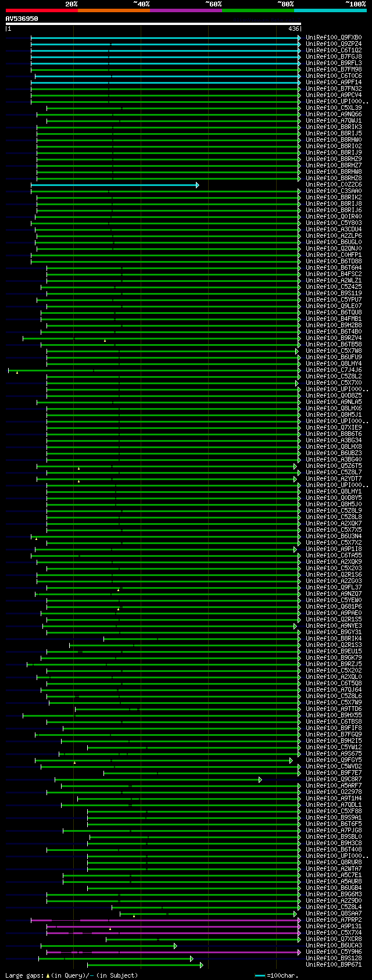Click the cyan alignment bar for UniRef100_Q9FXB0
The width and height of the screenshot is (372, 980).
tap(165, 38)
